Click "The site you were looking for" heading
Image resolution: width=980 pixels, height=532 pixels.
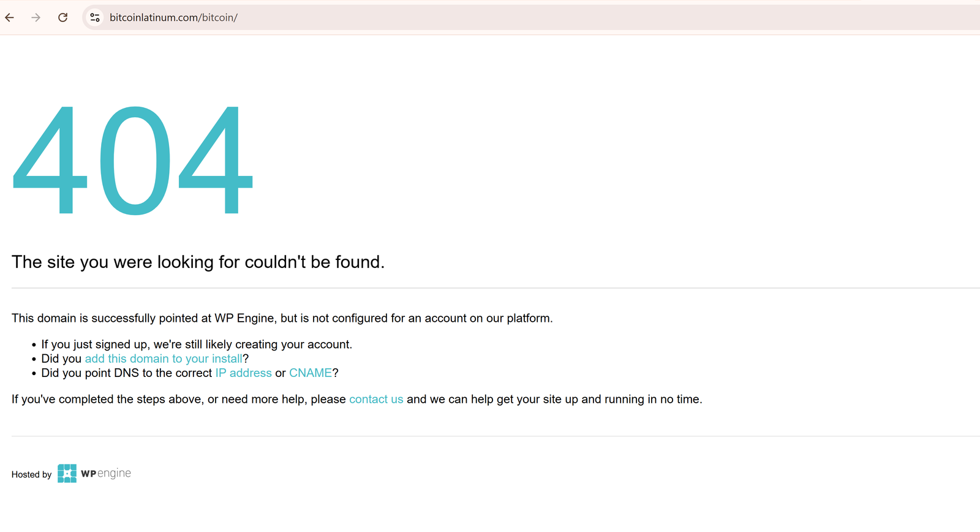pos(198,262)
